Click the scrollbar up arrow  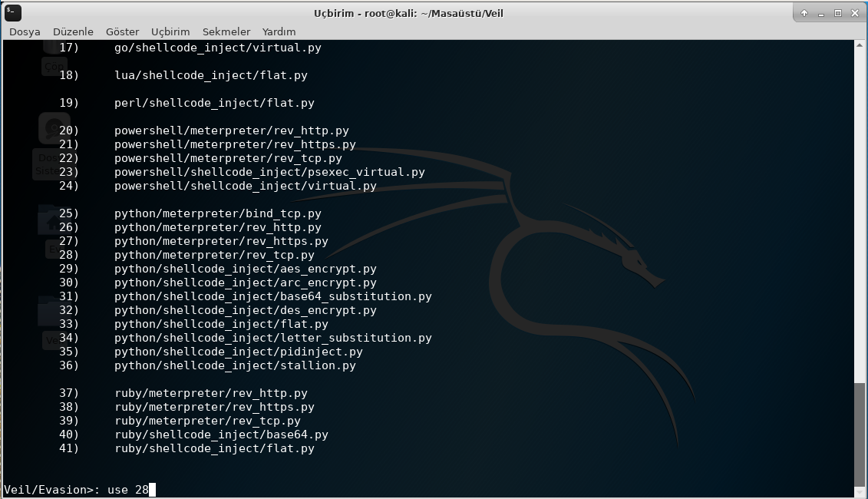pyautogui.click(x=860, y=44)
